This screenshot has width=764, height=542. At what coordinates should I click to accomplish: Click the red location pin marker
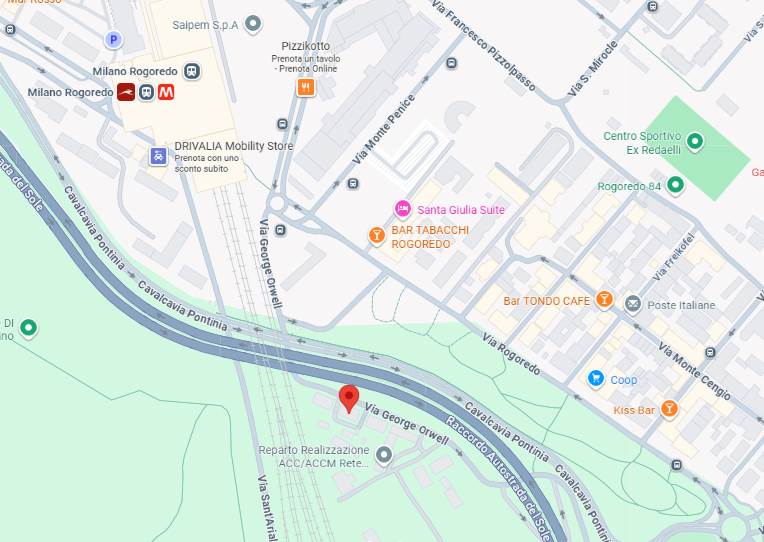click(x=349, y=399)
